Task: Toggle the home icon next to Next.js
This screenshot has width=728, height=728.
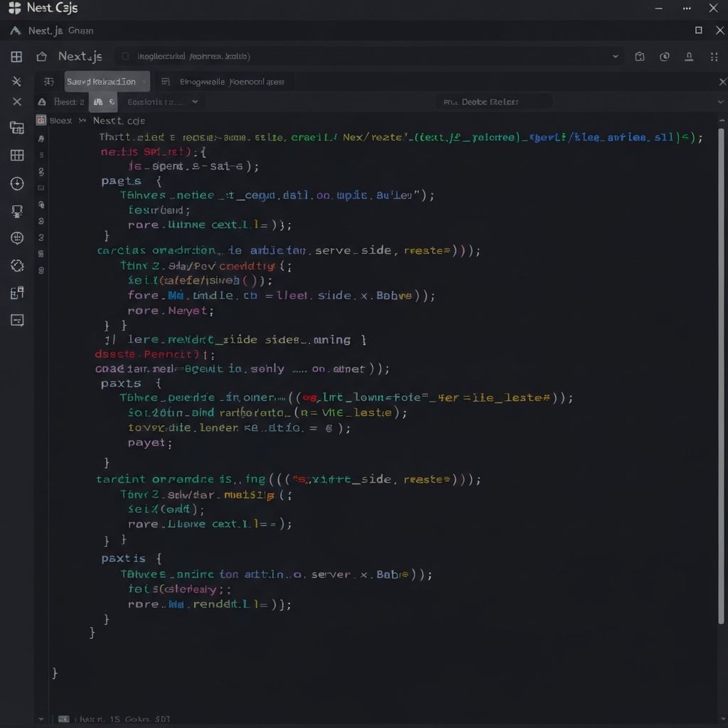Action: (x=41, y=56)
